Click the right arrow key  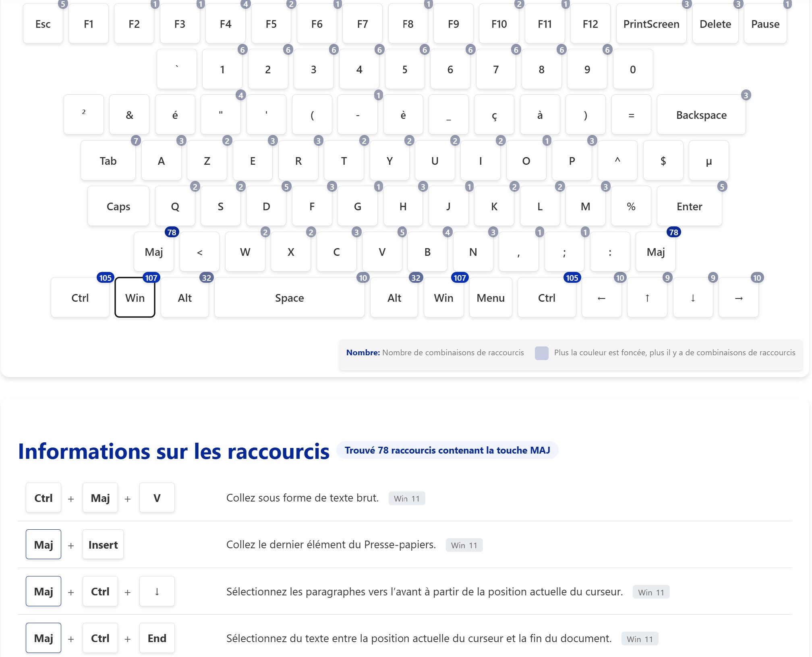739,298
